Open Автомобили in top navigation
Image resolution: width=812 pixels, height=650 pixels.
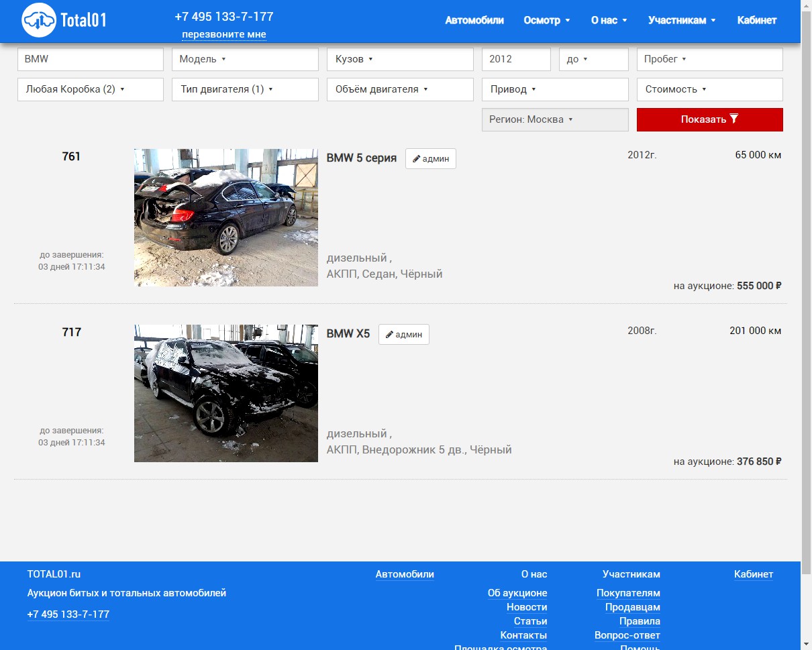(x=474, y=20)
